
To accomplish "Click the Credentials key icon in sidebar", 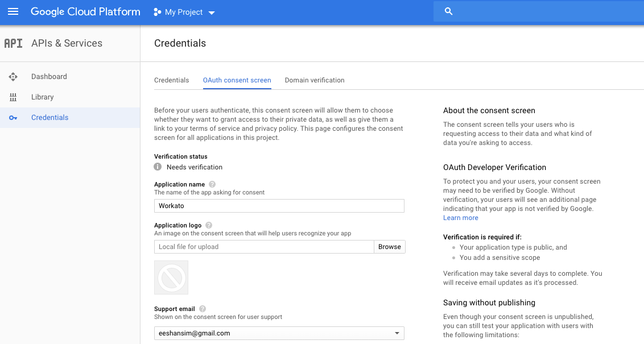I will (13, 117).
